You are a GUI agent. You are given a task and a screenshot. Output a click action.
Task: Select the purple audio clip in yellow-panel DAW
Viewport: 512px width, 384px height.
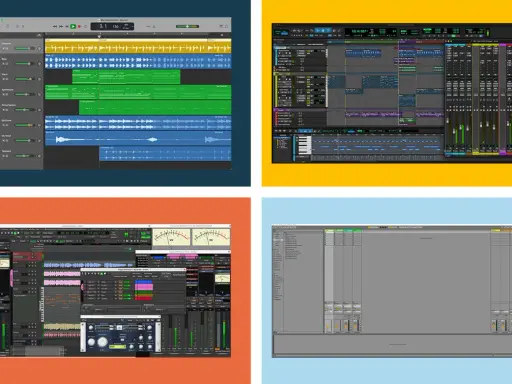[x=373, y=115]
